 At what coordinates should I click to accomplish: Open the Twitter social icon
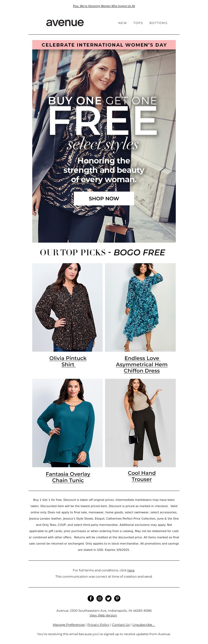[x=108, y=598]
